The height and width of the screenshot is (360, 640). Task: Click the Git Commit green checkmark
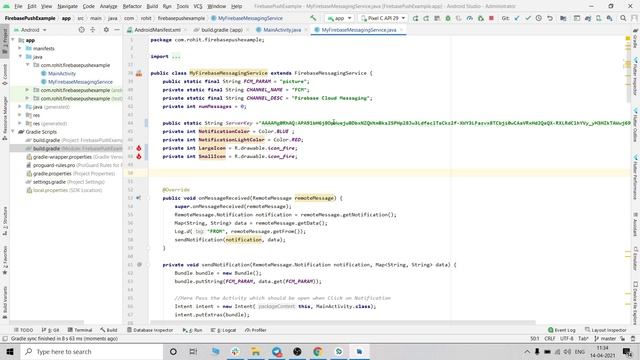point(528,18)
